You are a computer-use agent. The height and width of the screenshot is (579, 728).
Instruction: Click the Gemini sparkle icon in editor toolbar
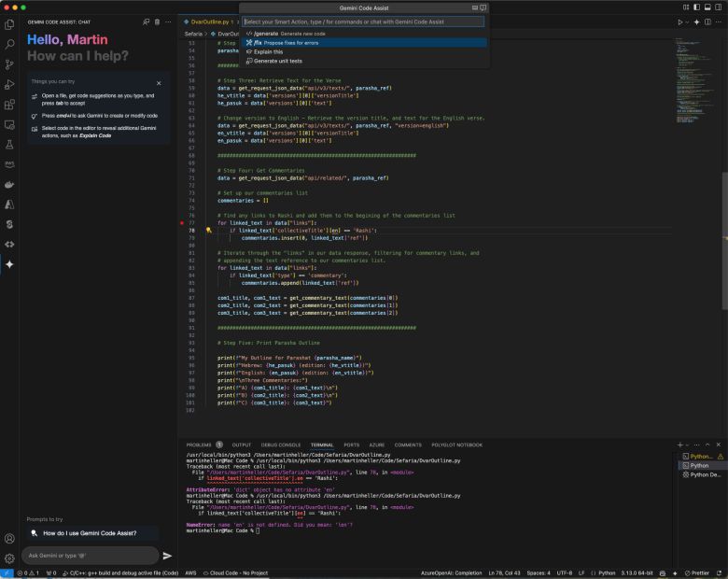(x=695, y=21)
